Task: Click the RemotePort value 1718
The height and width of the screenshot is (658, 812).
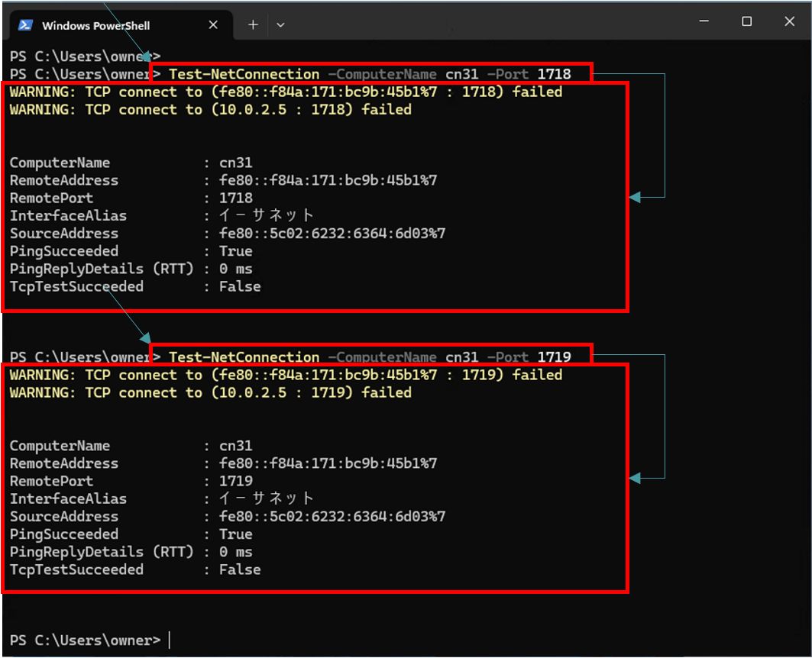Action: pyautogui.click(x=235, y=198)
